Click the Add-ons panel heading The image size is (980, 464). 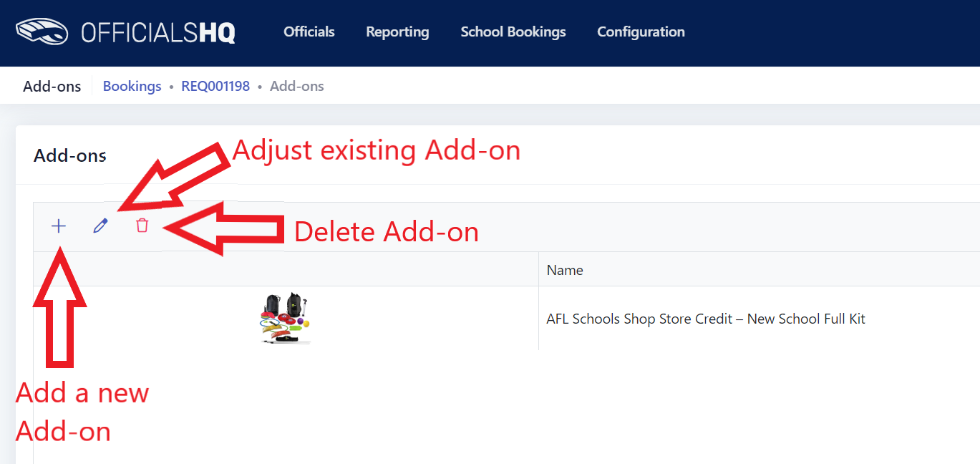pos(70,155)
